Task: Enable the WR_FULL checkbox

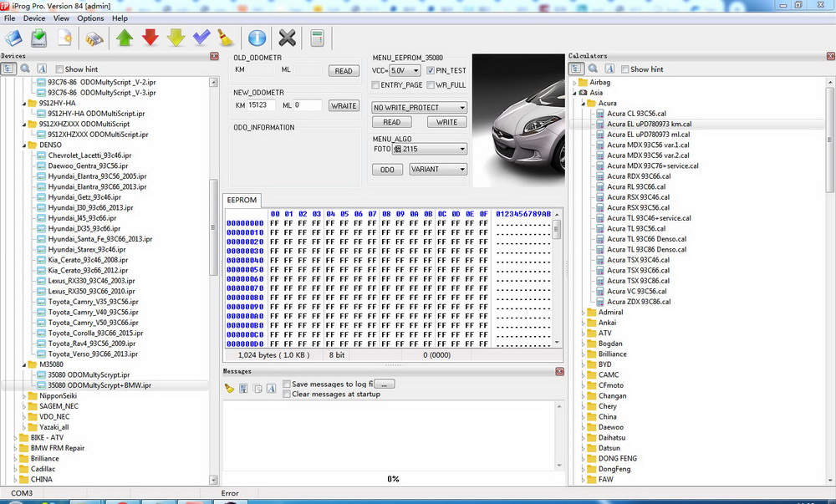Action: click(431, 84)
